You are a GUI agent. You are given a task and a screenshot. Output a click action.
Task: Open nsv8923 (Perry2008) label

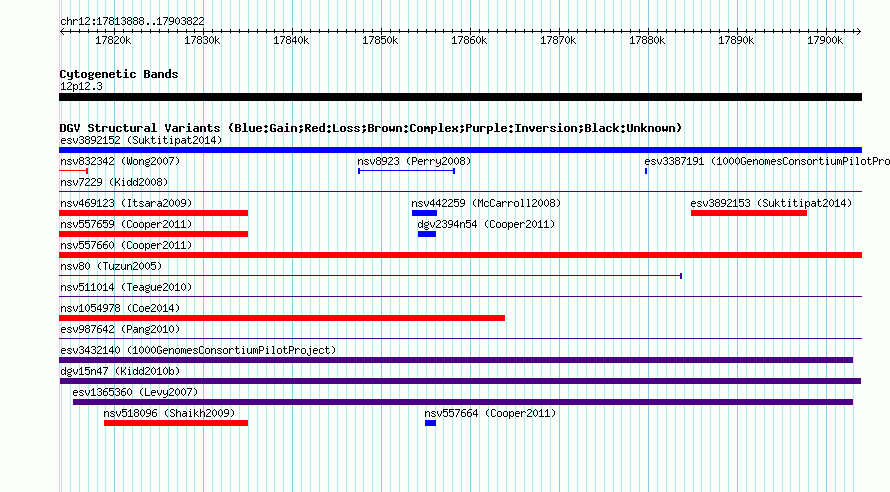click(x=414, y=161)
